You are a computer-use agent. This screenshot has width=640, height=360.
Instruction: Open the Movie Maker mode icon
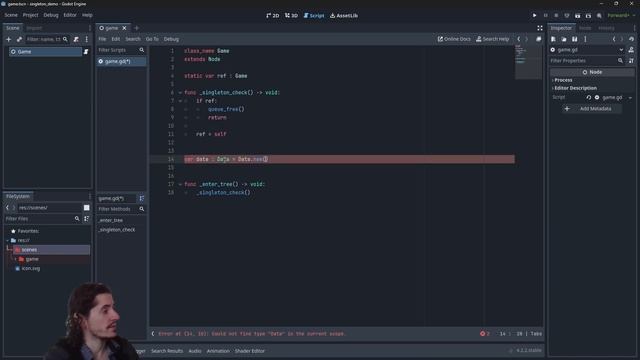(x=599, y=16)
